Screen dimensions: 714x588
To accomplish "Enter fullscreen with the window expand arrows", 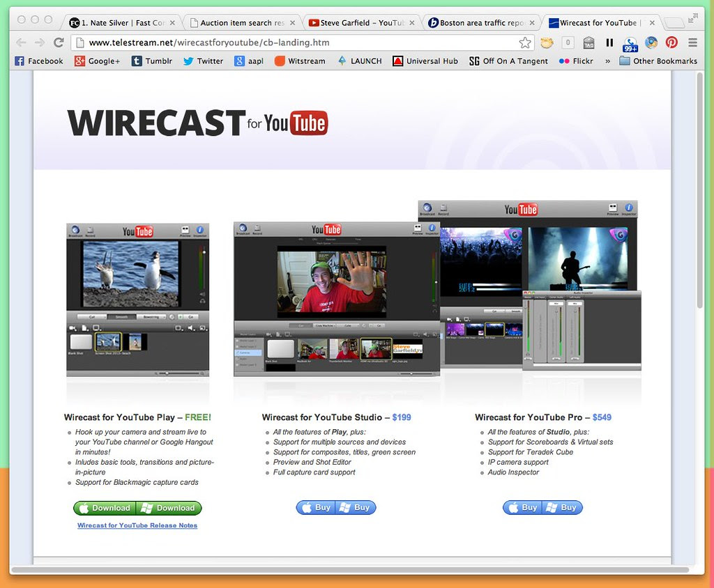I will click(x=692, y=18).
